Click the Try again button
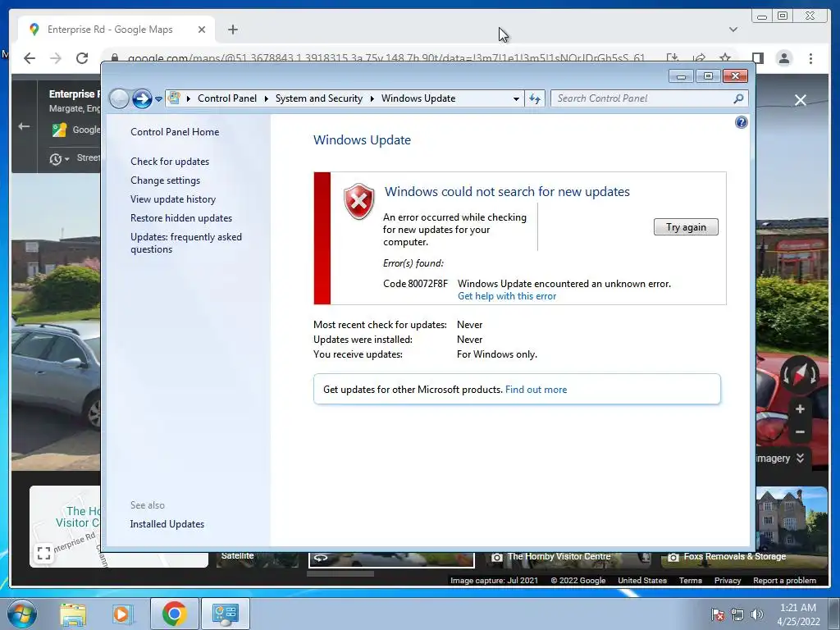Image resolution: width=840 pixels, height=630 pixels. 686,227
